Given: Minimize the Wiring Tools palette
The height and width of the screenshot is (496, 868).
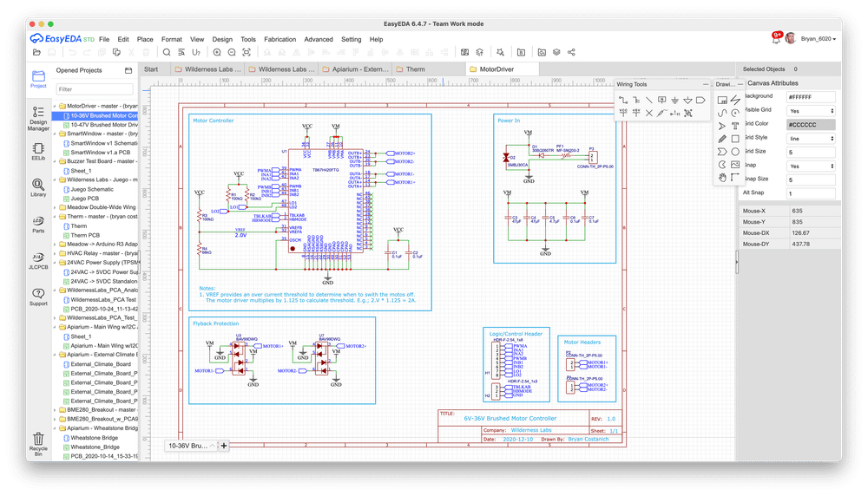Looking at the screenshot, I should [705, 84].
